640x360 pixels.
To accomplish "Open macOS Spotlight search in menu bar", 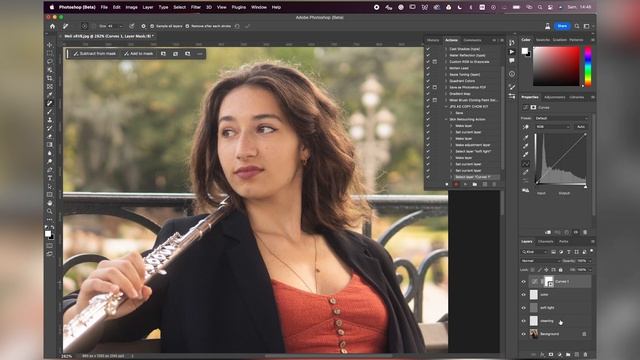I will click(540, 7).
